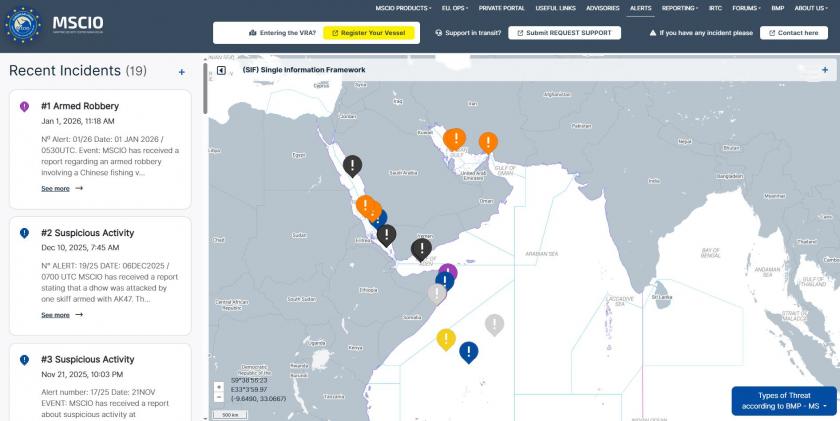Viewport: 840px width, 421px height.
Task: Open the REPORTING dropdown menu
Action: tap(680, 8)
